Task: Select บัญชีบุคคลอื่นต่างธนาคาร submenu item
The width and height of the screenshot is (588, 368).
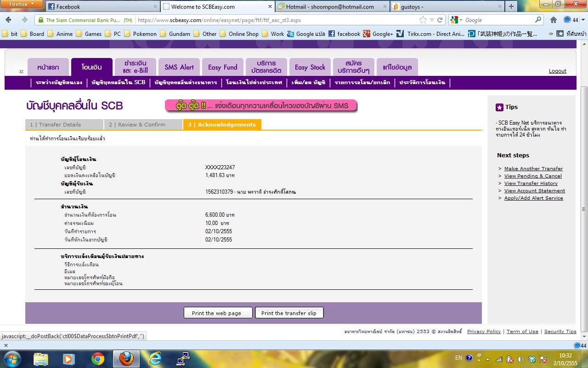Action: pyautogui.click(x=186, y=83)
